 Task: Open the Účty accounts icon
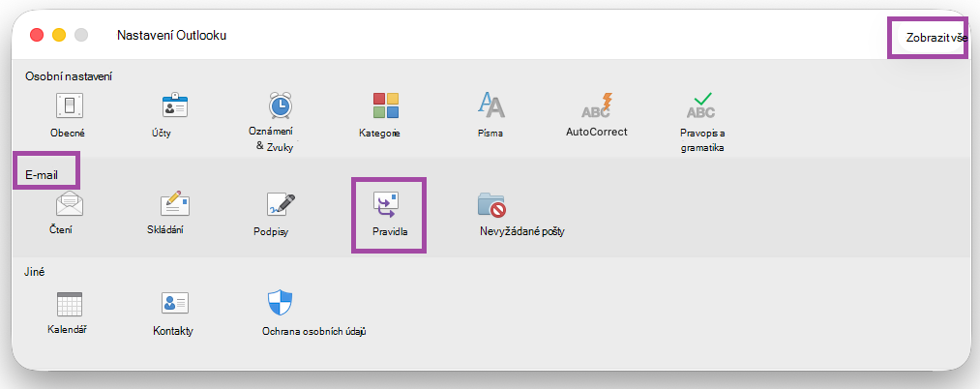175,105
